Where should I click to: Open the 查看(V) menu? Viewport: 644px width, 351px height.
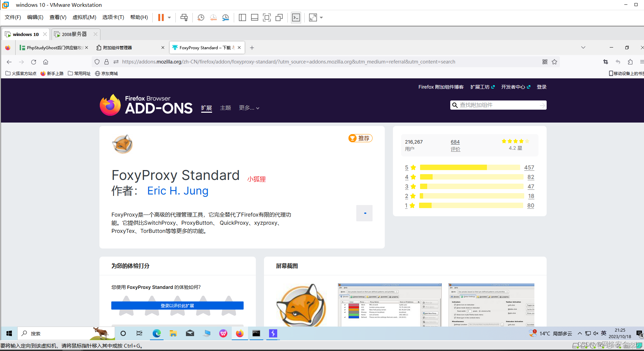(58, 17)
